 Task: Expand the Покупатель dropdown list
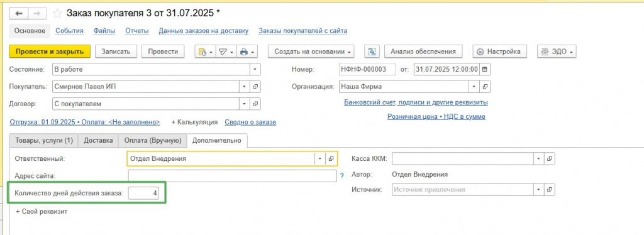pos(245,87)
